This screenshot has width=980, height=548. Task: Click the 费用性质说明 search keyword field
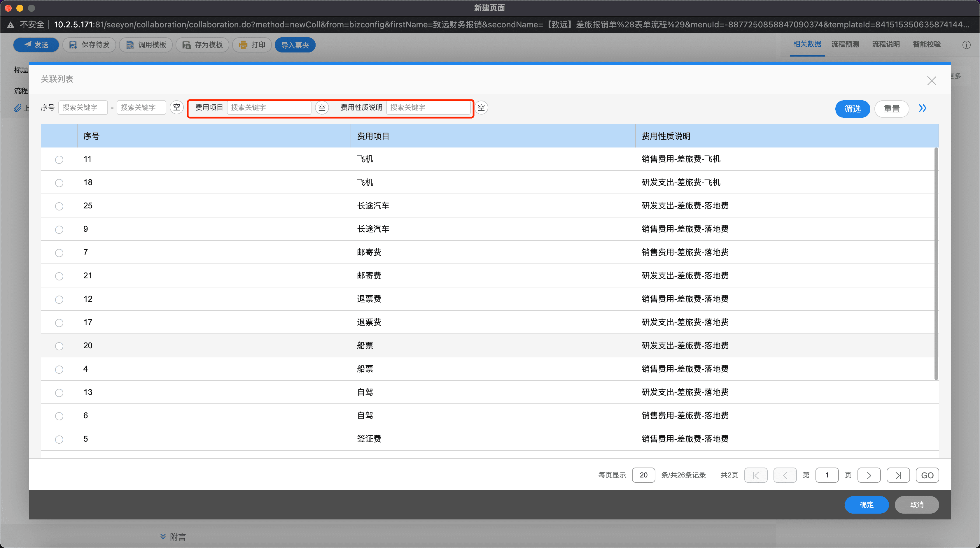(x=428, y=108)
